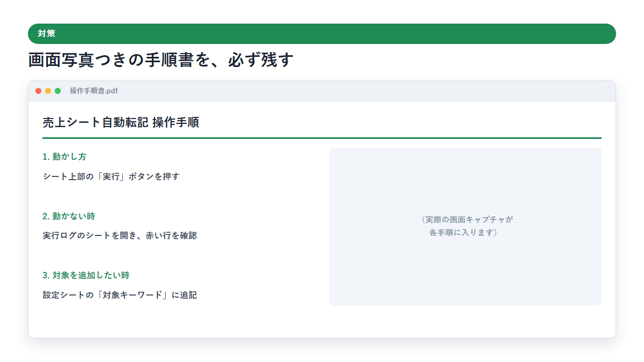
Task: Select slide title 画面写真つきの手順書を、必ず残す
Action: (161, 60)
